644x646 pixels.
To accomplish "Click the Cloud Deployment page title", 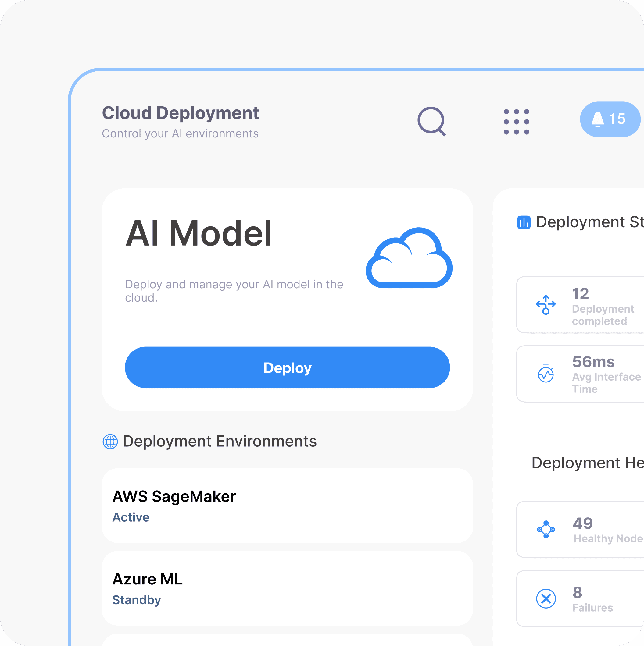I will coord(180,113).
